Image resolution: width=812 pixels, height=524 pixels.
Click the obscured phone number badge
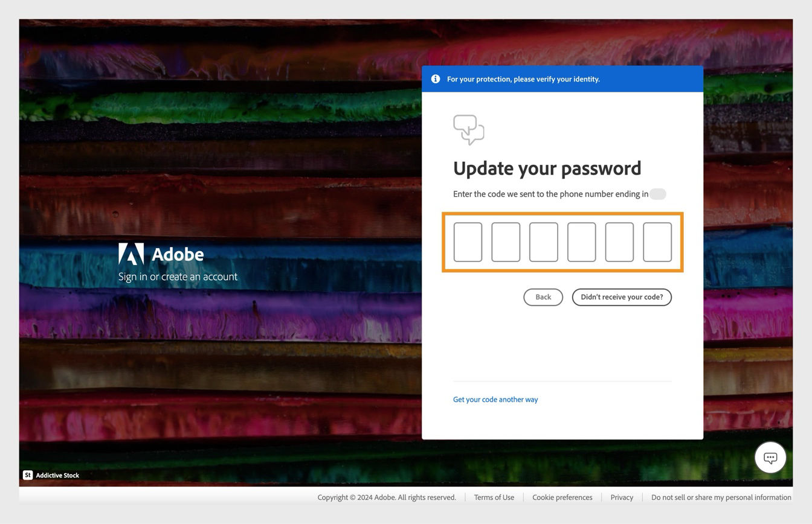pyautogui.click(x=658, y=194)
